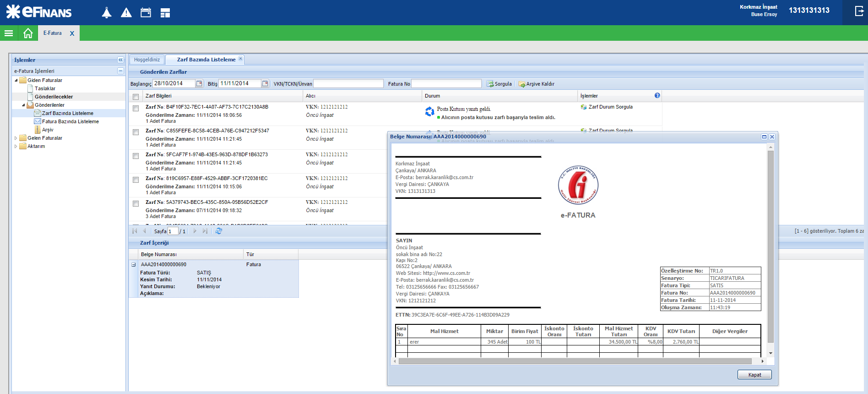This screenshot has width=868, height=394.
Task: Go to the next page
Action: 195,231
